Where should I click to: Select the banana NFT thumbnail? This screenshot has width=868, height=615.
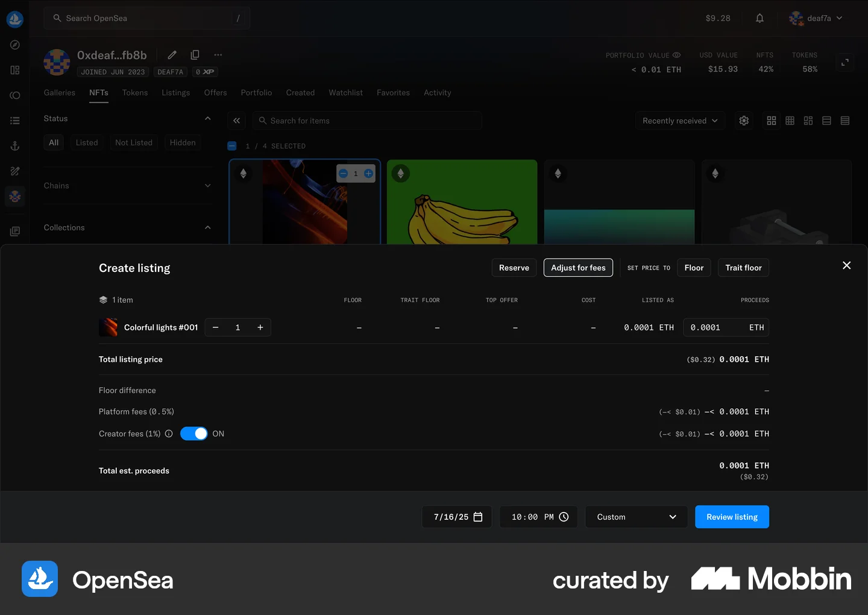(462, 202)
